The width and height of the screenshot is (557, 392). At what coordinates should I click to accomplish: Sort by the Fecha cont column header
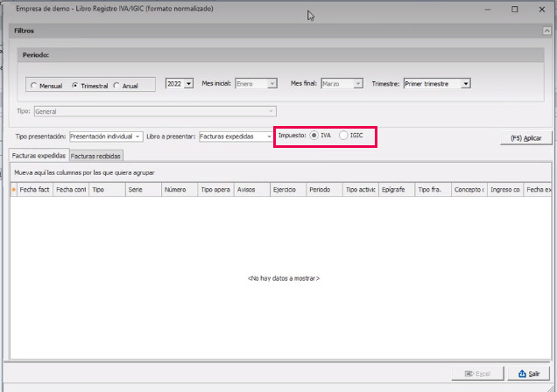pos(71,190)
